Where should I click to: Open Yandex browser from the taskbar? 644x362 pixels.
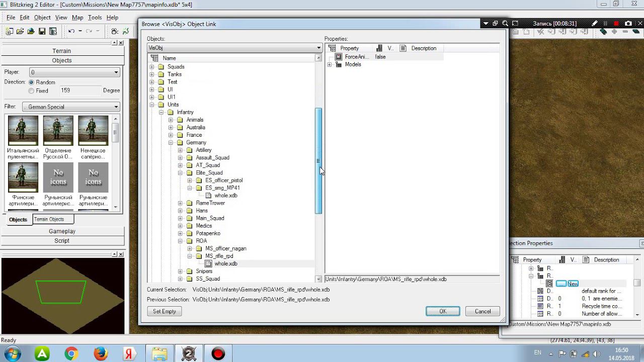pyautogui.click(x=129, y=354)
